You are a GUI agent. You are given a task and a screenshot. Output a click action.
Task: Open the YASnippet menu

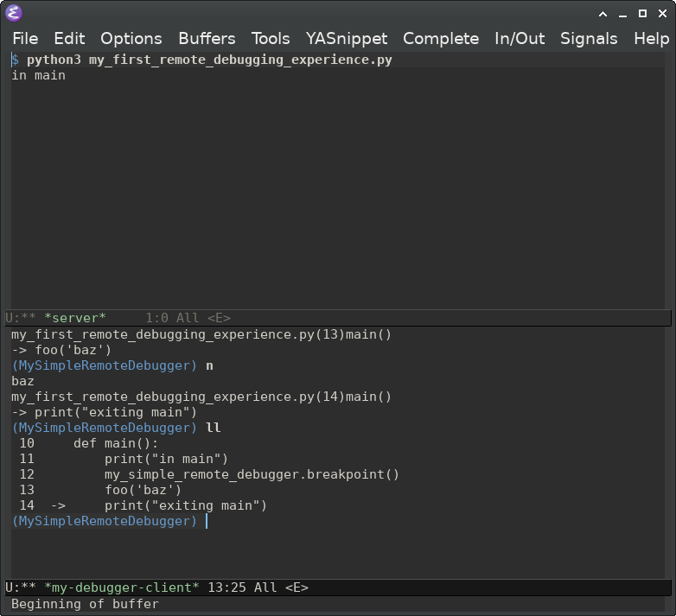click(x=347, y=39)
